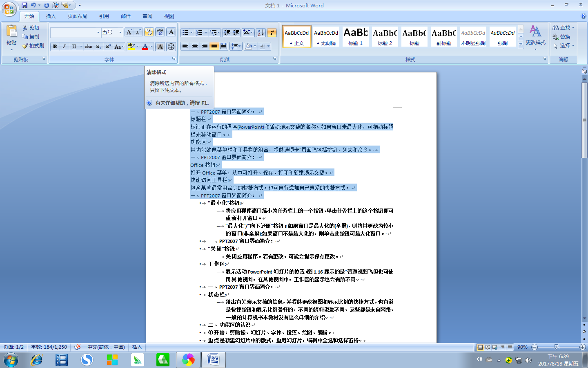Screen dimensions: 588x368
Task: Sort the selected paragraphs A to Z
Action: click(x=261, y=33)
